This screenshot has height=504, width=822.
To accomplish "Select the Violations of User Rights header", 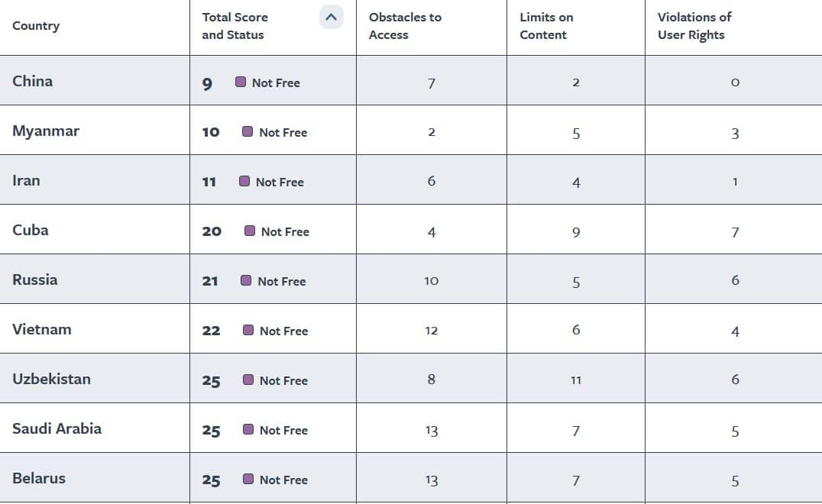I will coord(694,26).
